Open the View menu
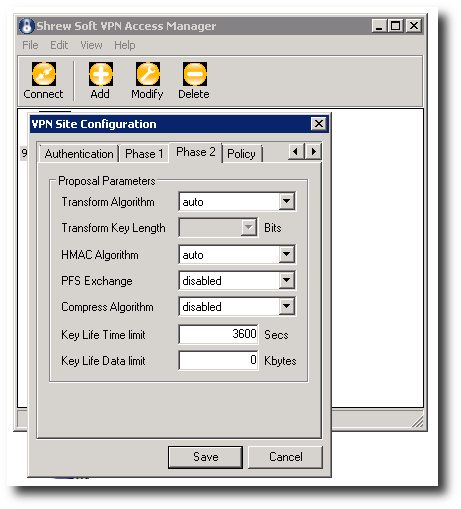461x509 pixels. [91, 45]
